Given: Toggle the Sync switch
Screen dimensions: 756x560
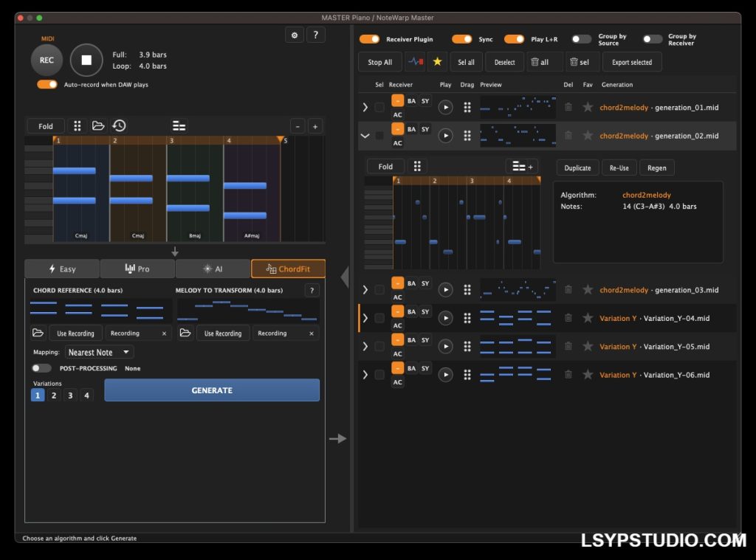Looking at the screenshot, I should [x=462, y=39].
